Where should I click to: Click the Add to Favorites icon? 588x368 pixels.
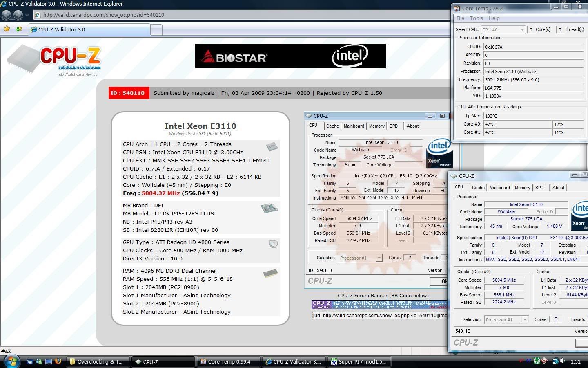pyautogui.click(x=19, y=29)
